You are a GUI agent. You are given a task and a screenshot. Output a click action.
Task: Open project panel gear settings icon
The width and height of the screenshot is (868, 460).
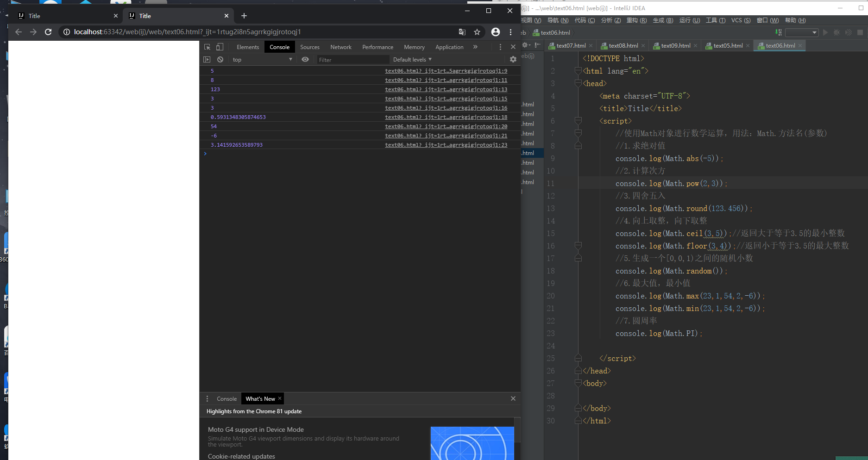[x=526, y=45]
